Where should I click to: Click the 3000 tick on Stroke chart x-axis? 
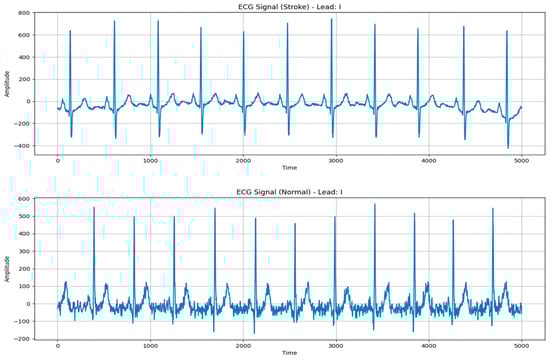(336, 161)
